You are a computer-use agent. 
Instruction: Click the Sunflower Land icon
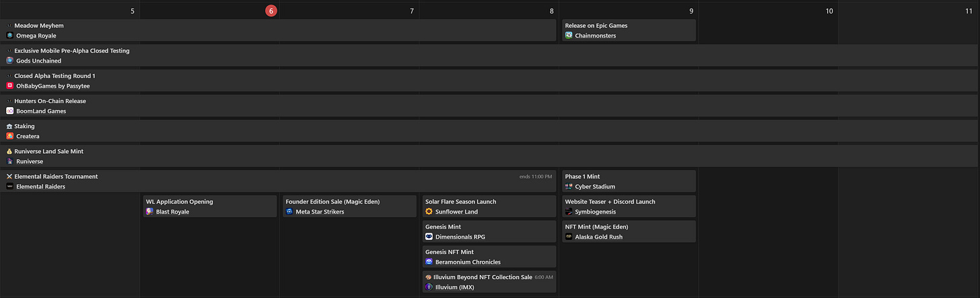click(429, 212)
